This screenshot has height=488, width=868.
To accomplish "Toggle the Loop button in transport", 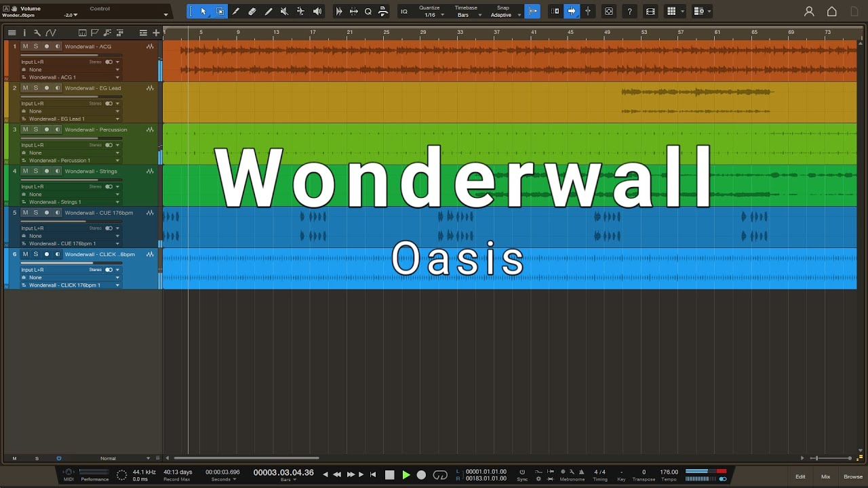I will tap(440, 475).
